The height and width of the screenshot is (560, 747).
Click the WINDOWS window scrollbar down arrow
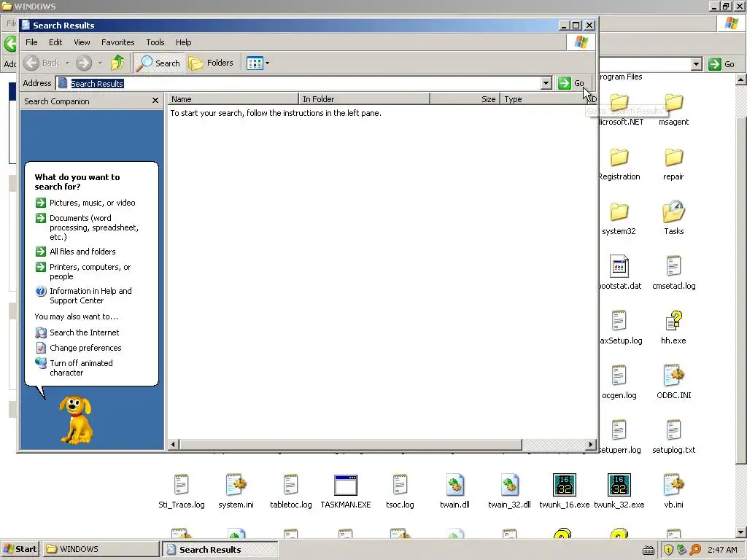[741, 532]
